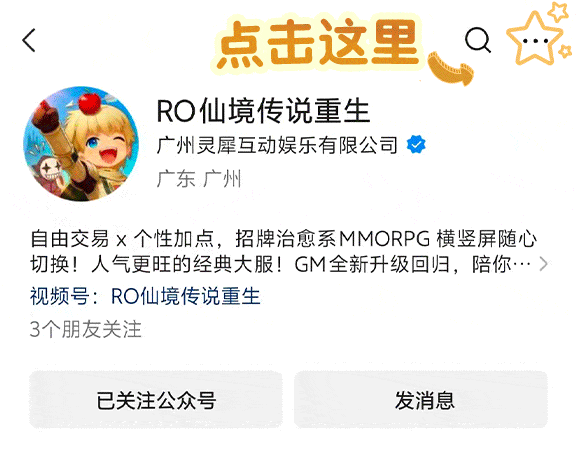The image size is (576, 450).
Task: Click the 视频号: label text
Action: click(x=64, y=296)
